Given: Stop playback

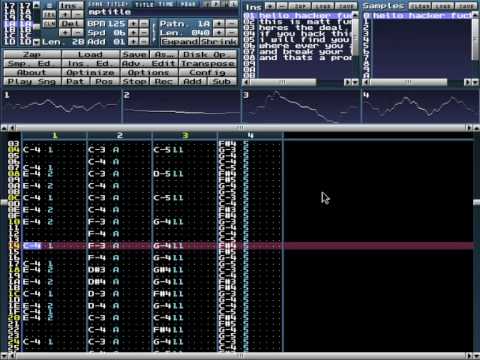Looking at the screenshot, I should [134, 81].
